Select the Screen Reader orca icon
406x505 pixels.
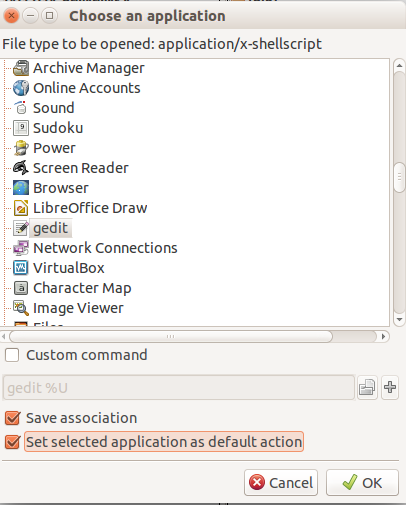pos(21,168)
